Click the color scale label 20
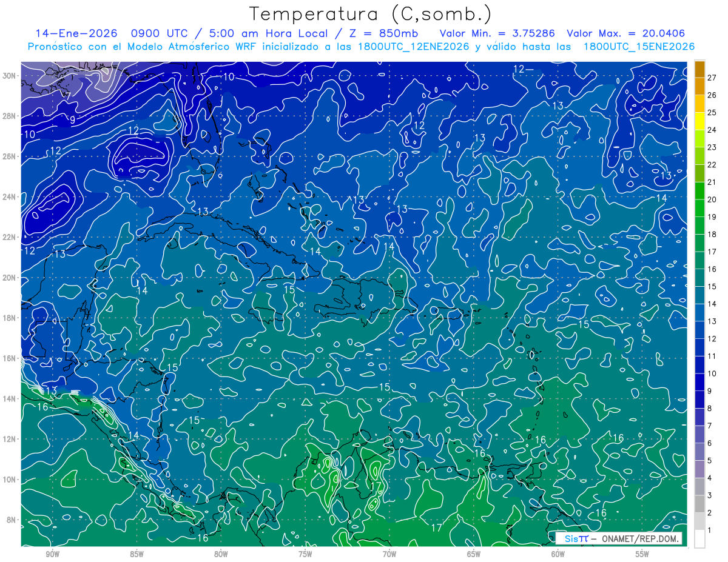 [712, 199]
